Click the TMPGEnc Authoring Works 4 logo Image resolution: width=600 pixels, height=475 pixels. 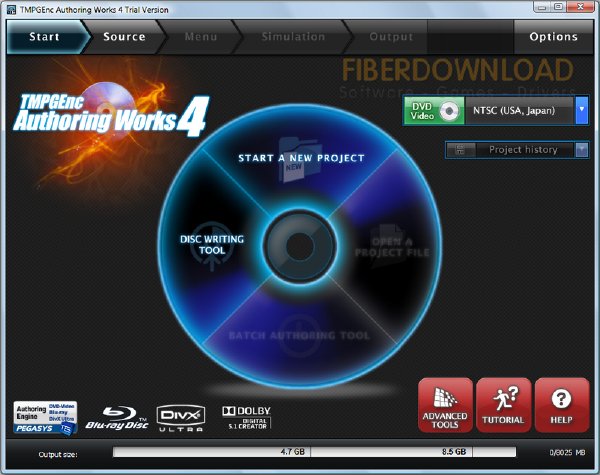click(111, 114)
